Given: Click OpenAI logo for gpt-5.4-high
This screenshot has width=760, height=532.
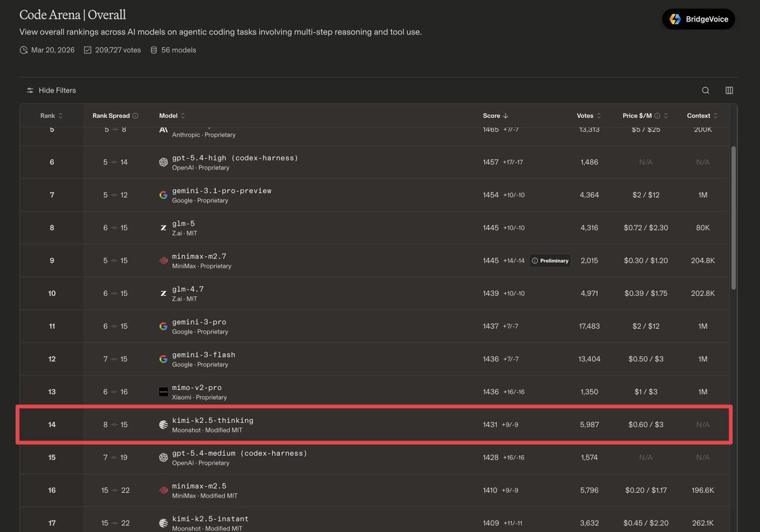Looking at the screenshot, I should click(163, 162).
